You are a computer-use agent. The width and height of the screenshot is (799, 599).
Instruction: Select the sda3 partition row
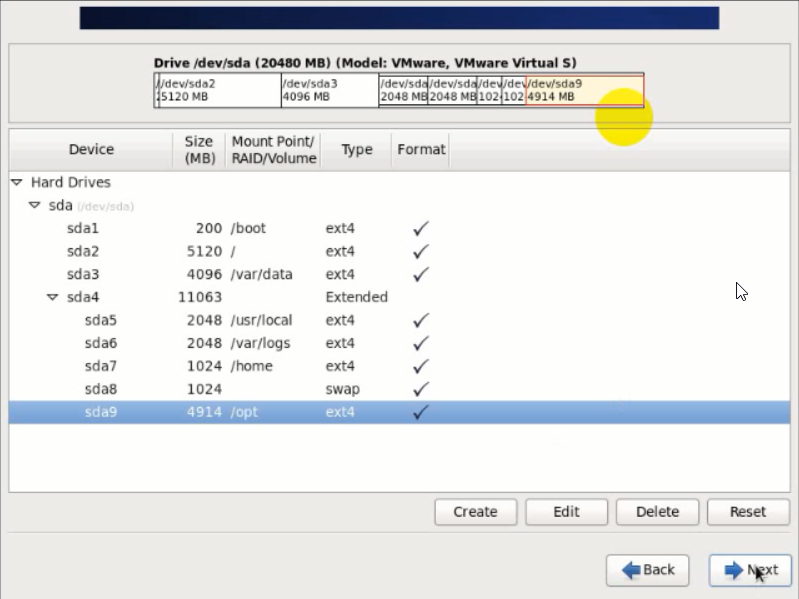[400, 274]
